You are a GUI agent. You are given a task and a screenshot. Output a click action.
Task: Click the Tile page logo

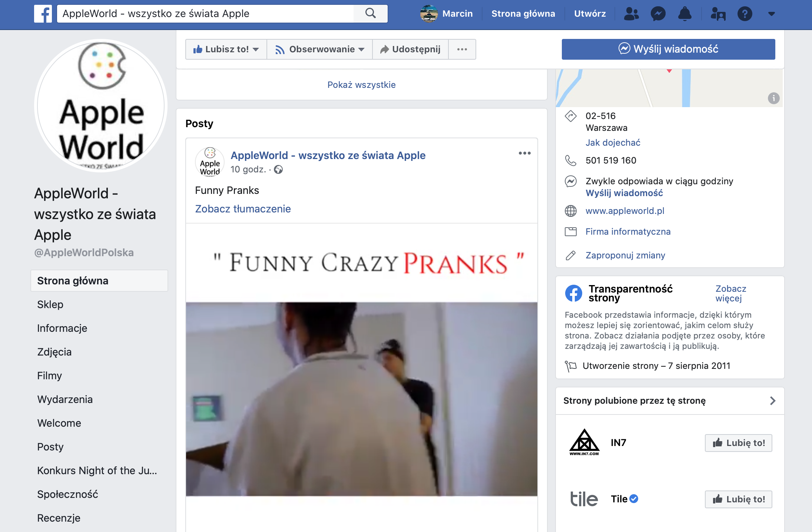click(x=584, y=499)
